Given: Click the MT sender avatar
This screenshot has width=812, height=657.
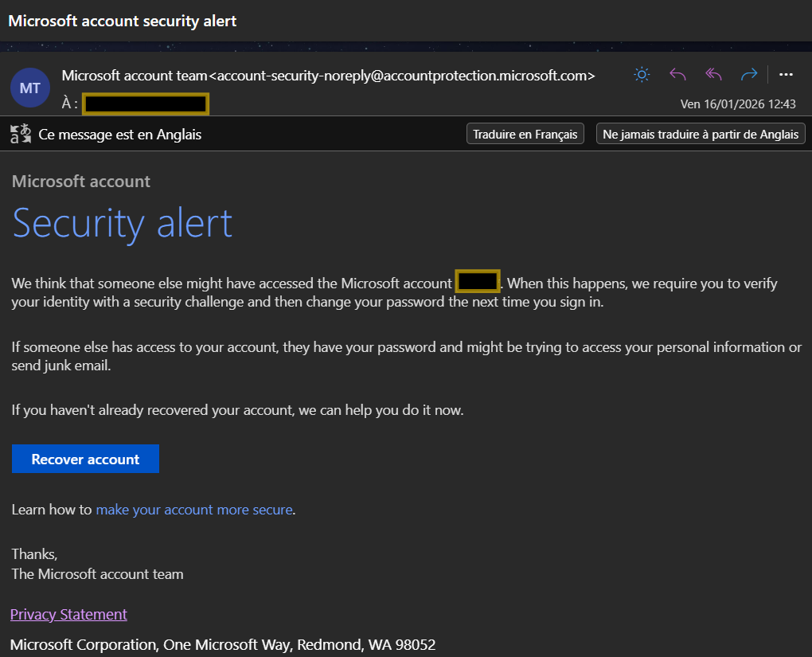Looking at the screenshot, I should pos(30,88).
